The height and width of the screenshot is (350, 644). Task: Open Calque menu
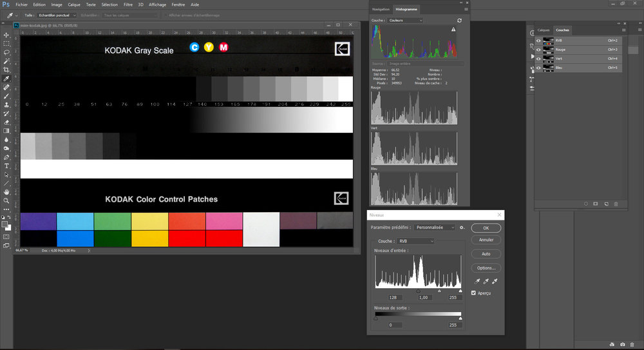coord(74,5)
